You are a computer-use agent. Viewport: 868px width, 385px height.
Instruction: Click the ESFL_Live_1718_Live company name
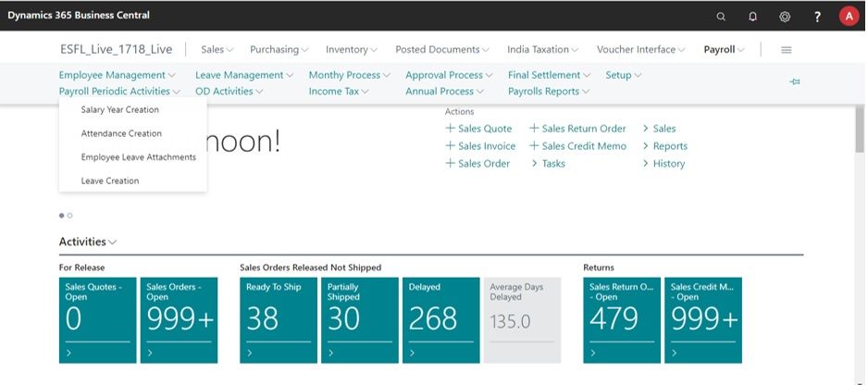coord(117,49)
